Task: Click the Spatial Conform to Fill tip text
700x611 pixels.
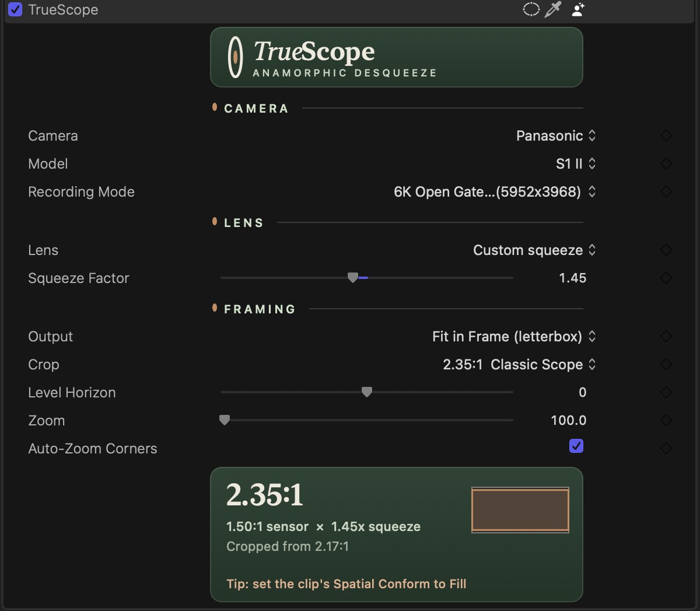Action: point(346,584)
